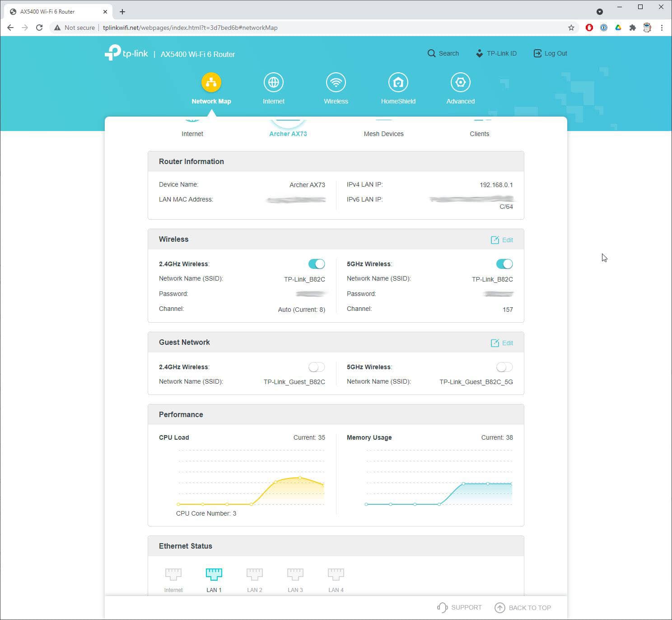
Task: Click the Memory Usage Current: 38 value
Action: 497,437
